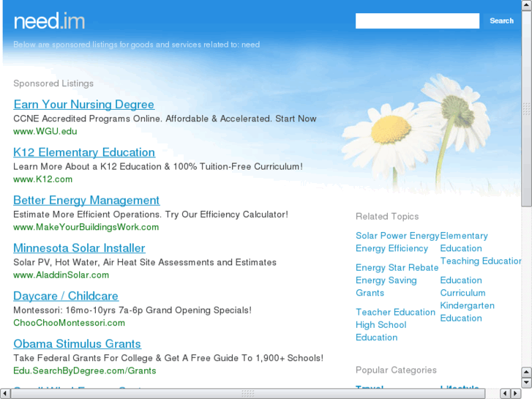The height and width of the screenshot is (399, 532).
Task: Click vertical scrollbar up arrow at top
Action: pos(527,4)
